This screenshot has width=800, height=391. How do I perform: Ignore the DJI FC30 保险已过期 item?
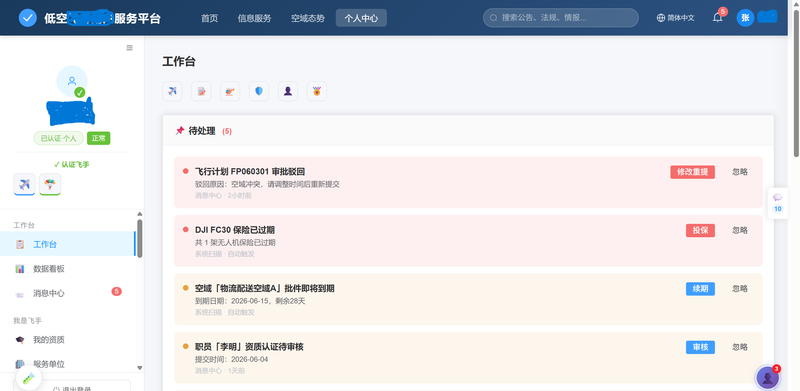740,230
